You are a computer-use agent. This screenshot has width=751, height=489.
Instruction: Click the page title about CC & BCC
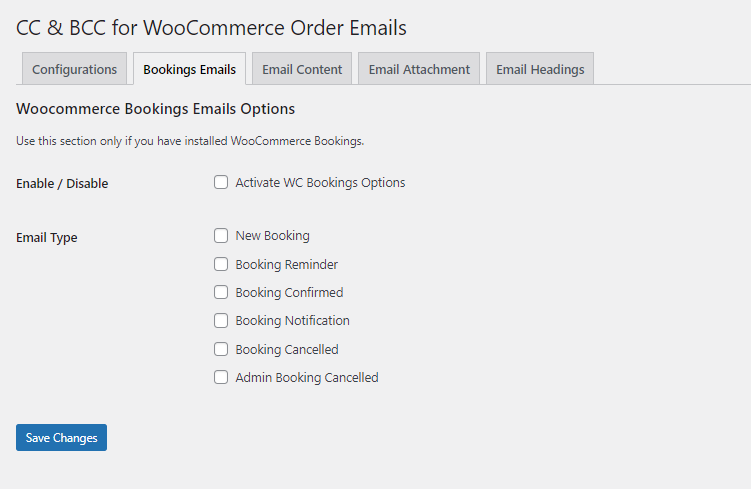(211, 28)
